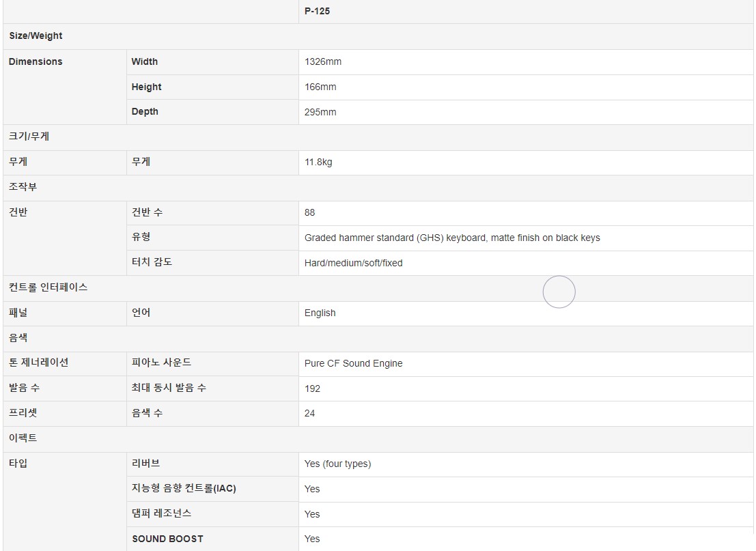This screenshot has width=756, height=551.
Task: Select the Depth label cell
Action: [212, 112]
